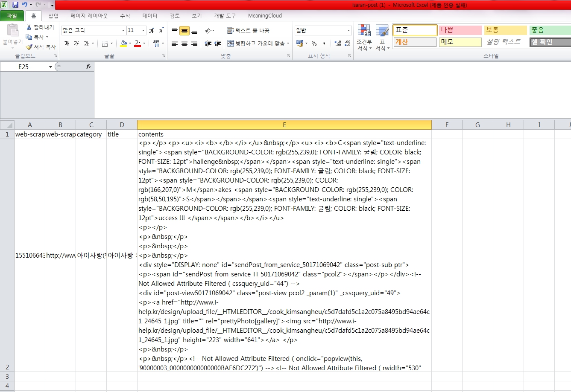Click the percent style button

click(314, 44)
